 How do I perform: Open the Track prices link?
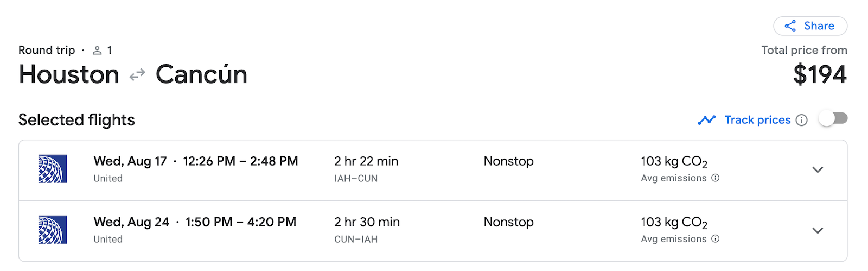point(757,120)
